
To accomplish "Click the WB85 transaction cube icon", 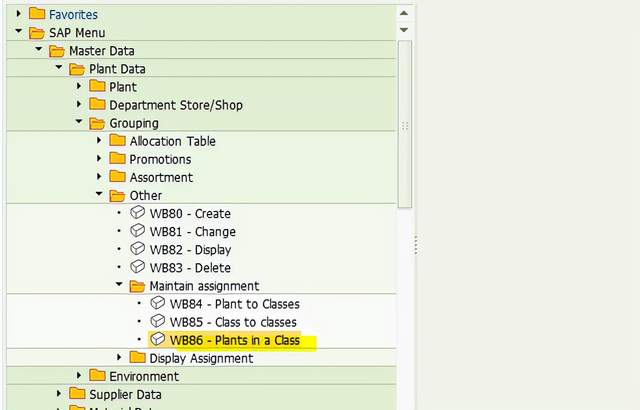I will (x=158, y=321).
